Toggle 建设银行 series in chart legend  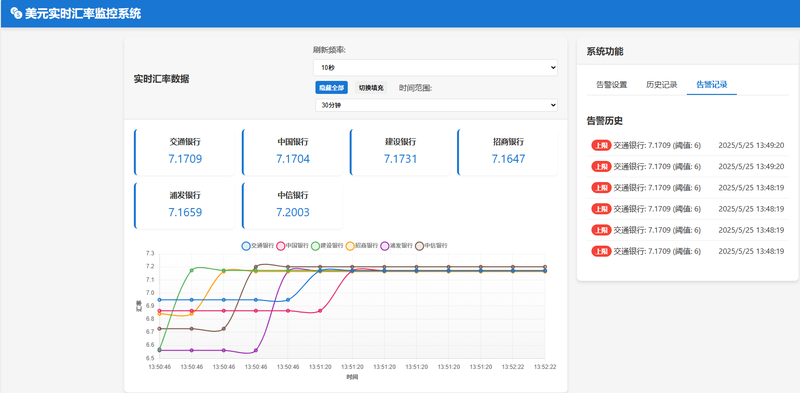pyautogui.click(x=327, y=245)
